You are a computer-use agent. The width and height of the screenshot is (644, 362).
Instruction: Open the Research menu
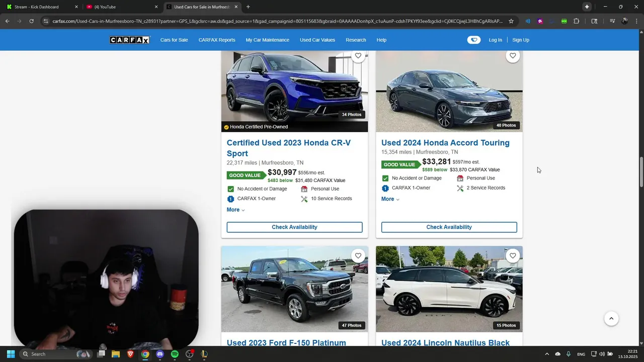[x=356, y=40]
